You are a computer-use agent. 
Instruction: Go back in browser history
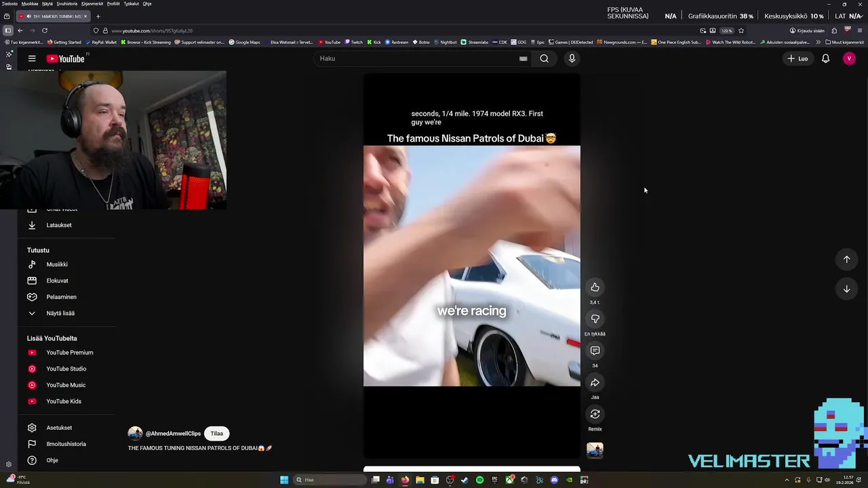[x=20, y=30]
